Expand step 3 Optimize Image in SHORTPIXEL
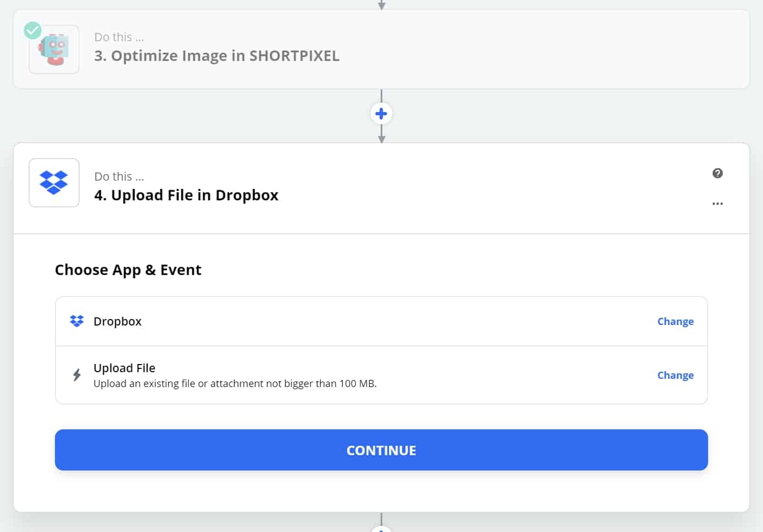This screenshot has height=532, width=763. [216, 56]
